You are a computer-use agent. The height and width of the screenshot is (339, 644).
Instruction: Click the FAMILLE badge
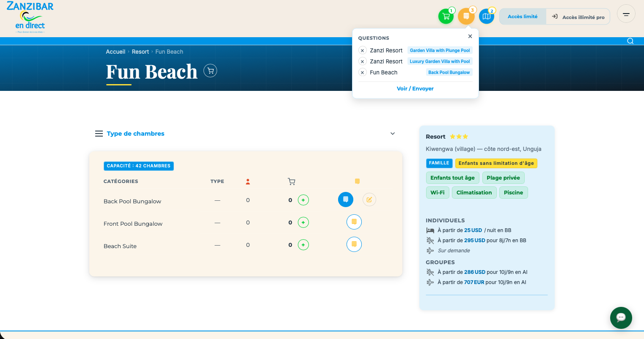point(439,163)
